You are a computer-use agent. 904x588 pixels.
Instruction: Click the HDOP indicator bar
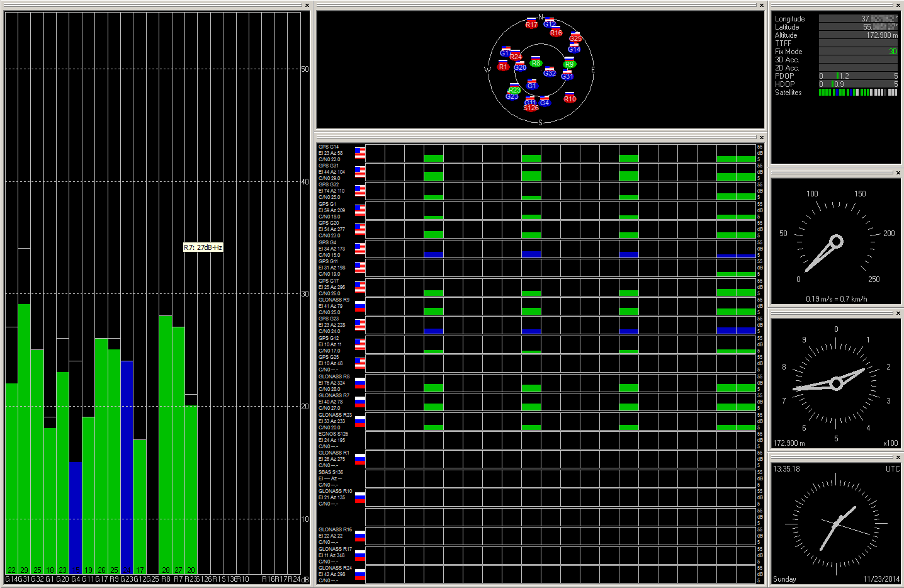click(x=858, y=84)
